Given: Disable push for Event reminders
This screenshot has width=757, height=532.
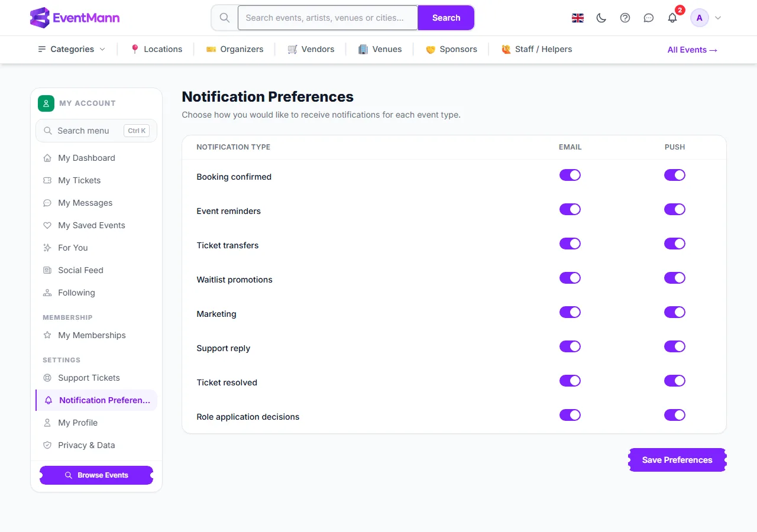Looking at the screenshot, I should [x=675, y=209].
